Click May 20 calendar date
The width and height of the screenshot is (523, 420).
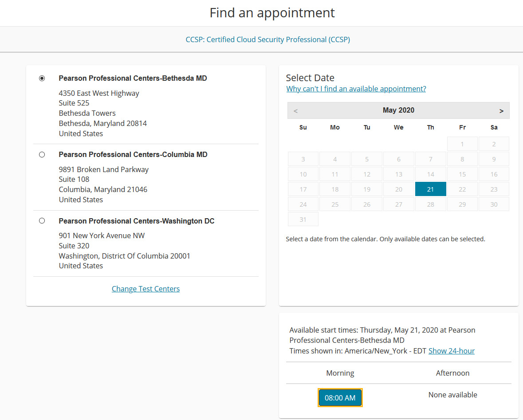398,189
